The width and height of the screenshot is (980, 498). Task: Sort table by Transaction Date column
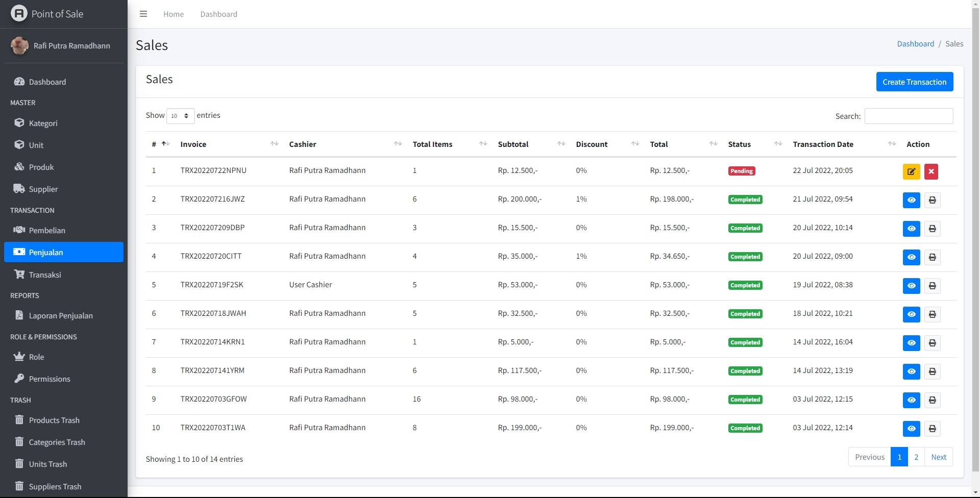[844, 144]
